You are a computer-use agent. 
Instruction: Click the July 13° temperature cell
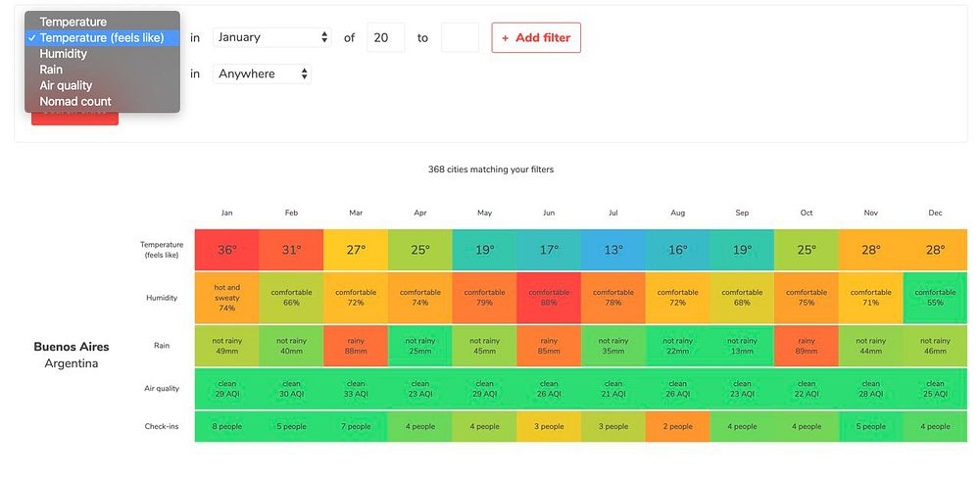pyautogui.click(x=613, y=250)
